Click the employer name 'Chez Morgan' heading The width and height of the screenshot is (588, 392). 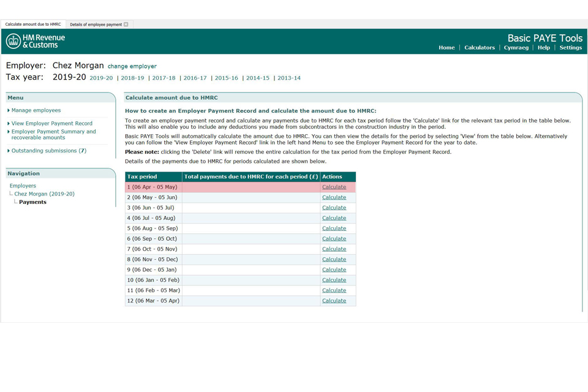[78, 66]
